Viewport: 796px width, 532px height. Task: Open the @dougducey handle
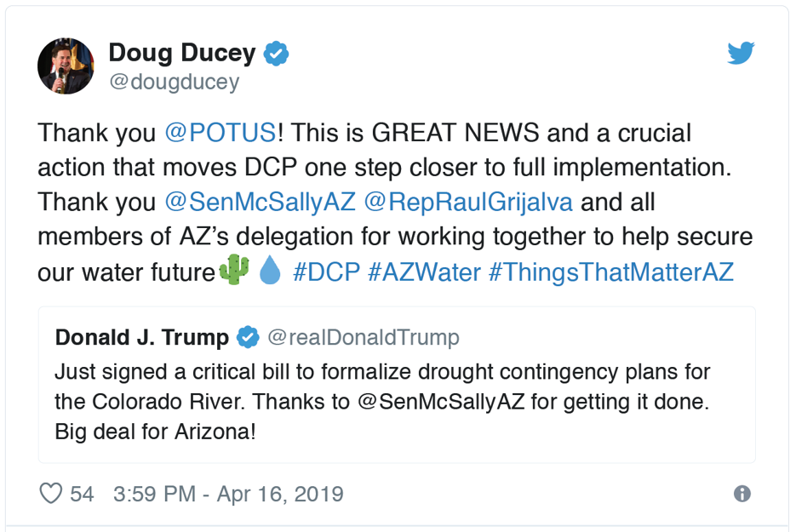[174, 82]
